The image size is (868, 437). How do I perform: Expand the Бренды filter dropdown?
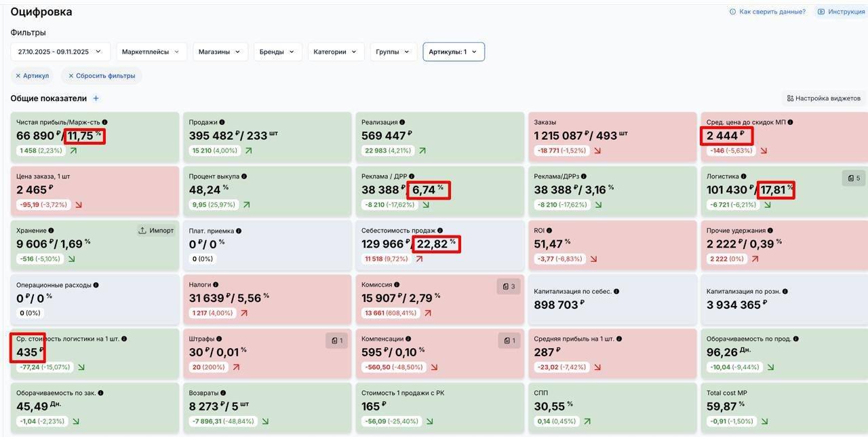[278, 52]
